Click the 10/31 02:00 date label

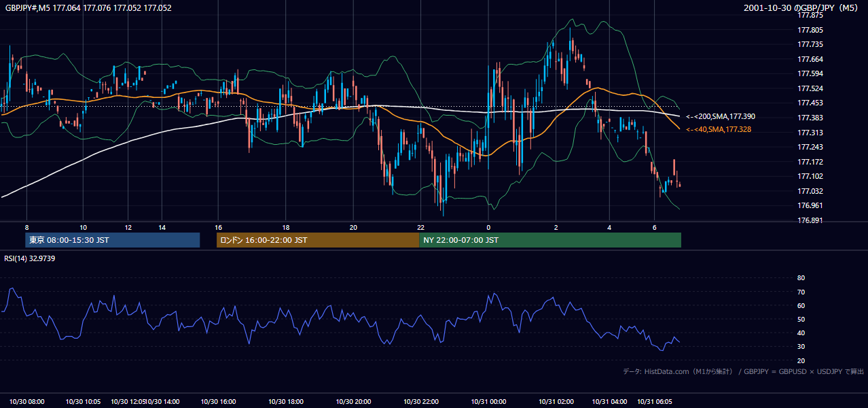click(556, 402)
